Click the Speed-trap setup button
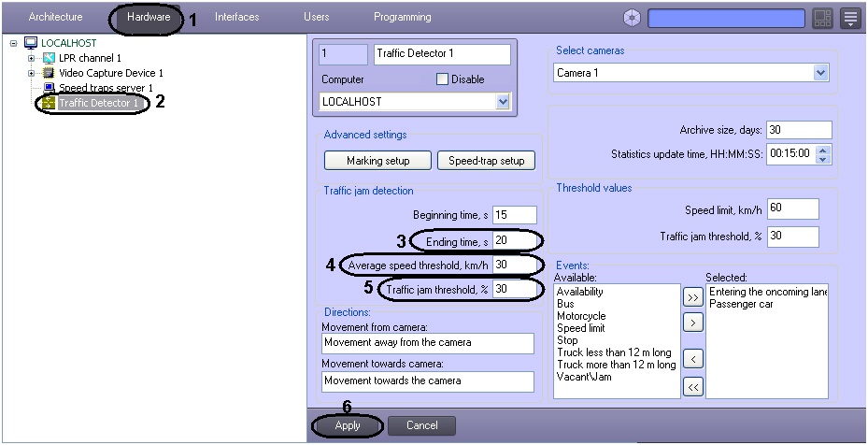 pyautogui.click(x=486, y=161)
